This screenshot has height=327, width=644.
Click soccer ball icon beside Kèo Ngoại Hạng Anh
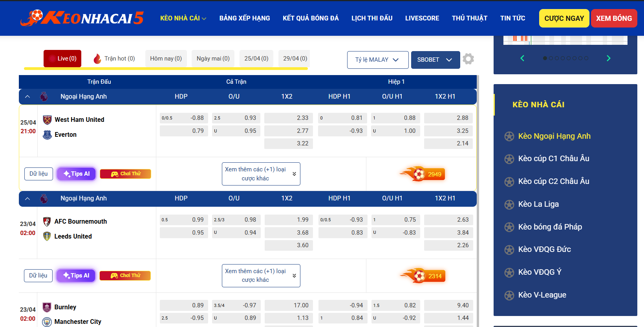509,136
